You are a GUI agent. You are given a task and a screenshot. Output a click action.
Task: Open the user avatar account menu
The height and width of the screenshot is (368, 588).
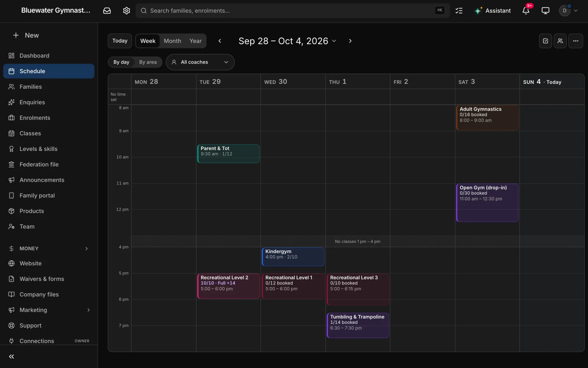(x=568, y=11)
